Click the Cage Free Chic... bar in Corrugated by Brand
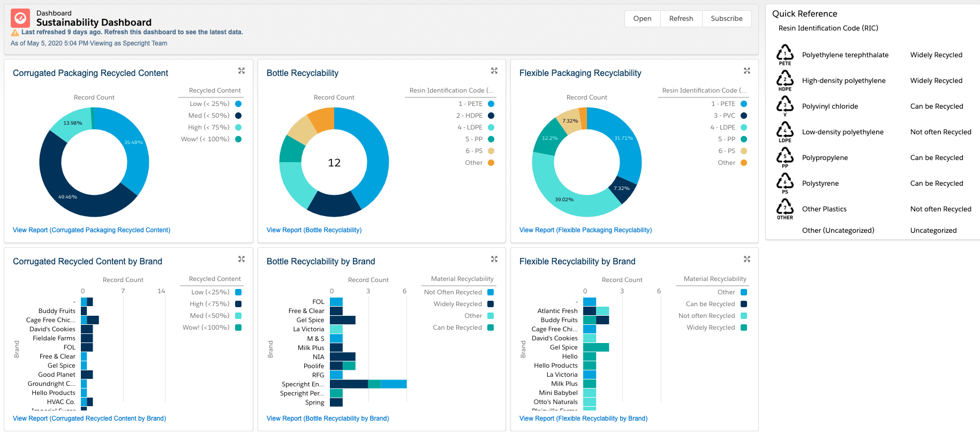Image resolution: width=980 pixels, height=434 pixels. (x=90, y=320)
